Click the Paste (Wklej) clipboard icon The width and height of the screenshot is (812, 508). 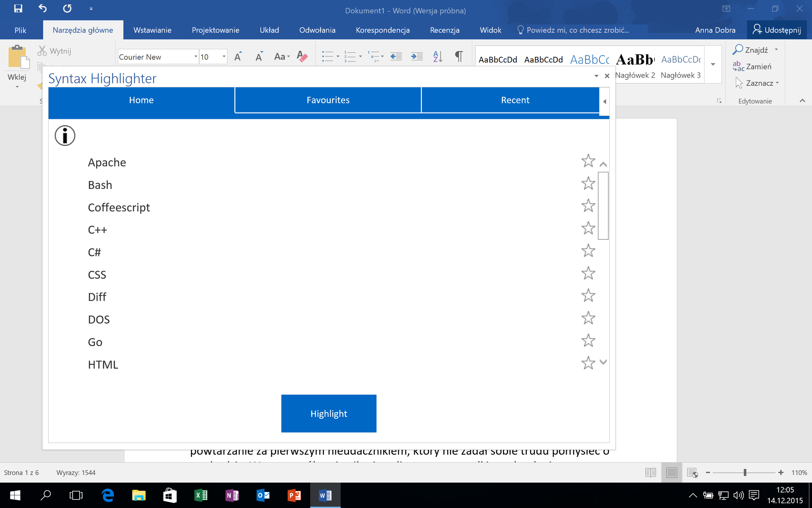coord(18,57)
